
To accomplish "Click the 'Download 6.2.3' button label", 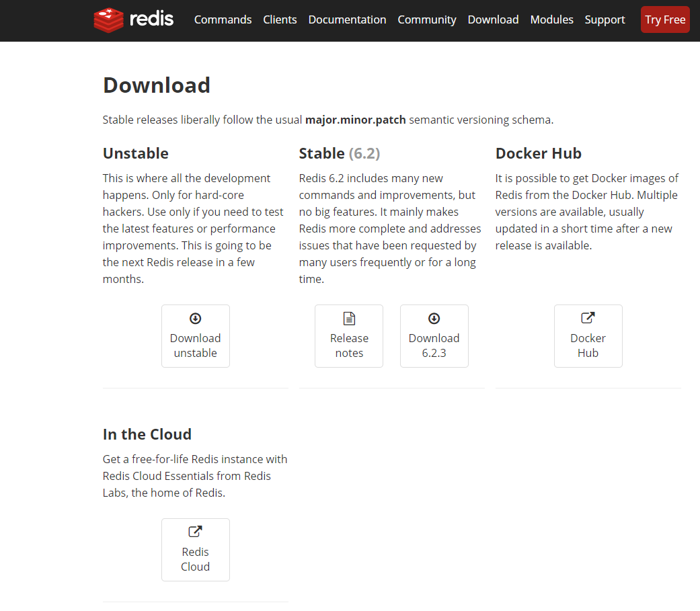I will pos(434,345).
